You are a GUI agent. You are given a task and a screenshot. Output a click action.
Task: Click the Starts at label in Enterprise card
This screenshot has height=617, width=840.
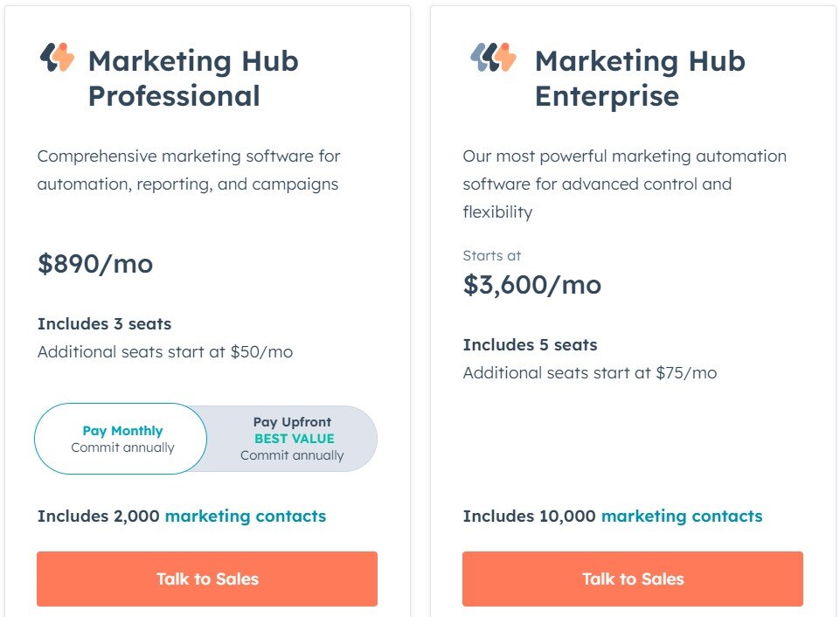(490, 256)
